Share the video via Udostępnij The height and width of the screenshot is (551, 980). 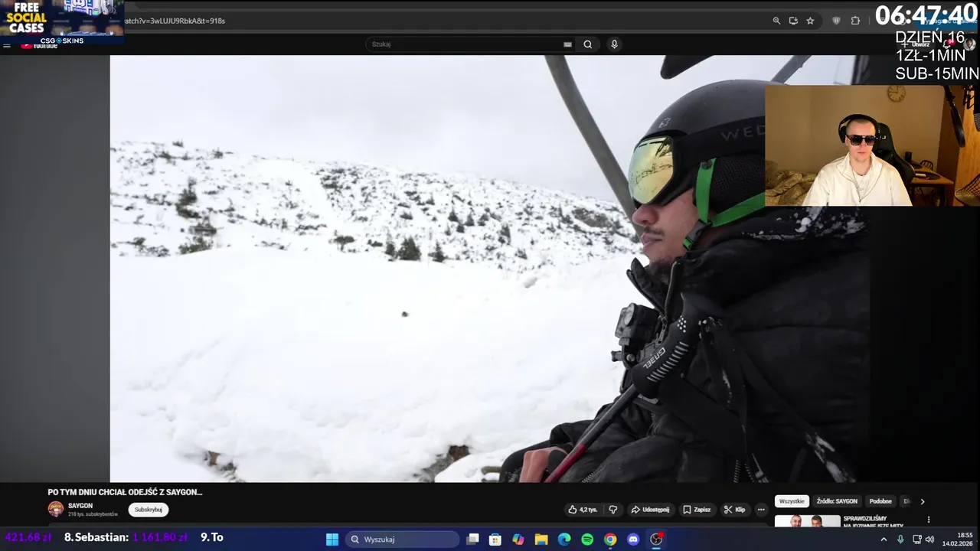click(x=650, y=510)
